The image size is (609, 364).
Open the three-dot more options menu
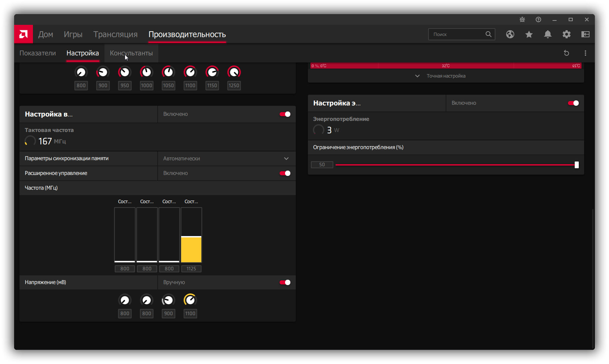[585, 53]
